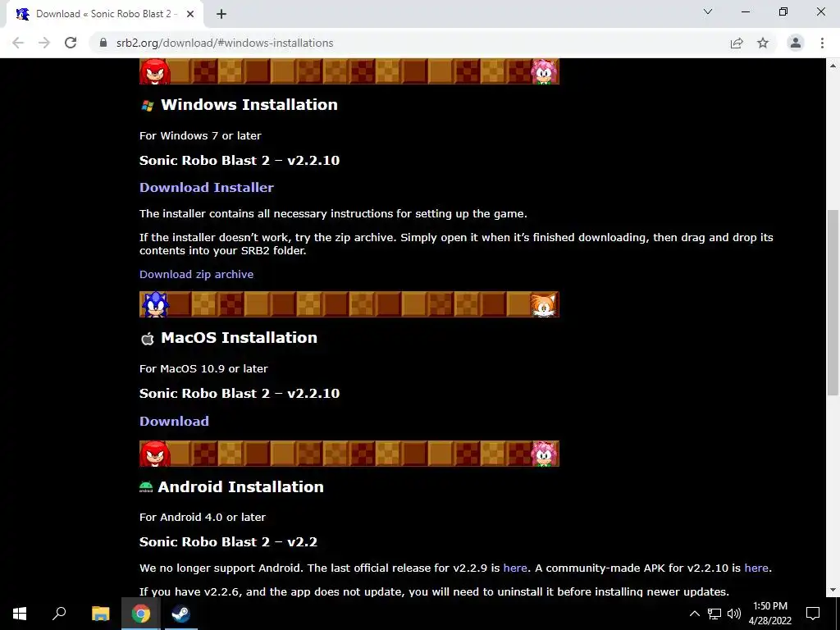Viewport: 840px width, 630px height.
Task: Share this page via the share icon
Action: tap(737, 43)
